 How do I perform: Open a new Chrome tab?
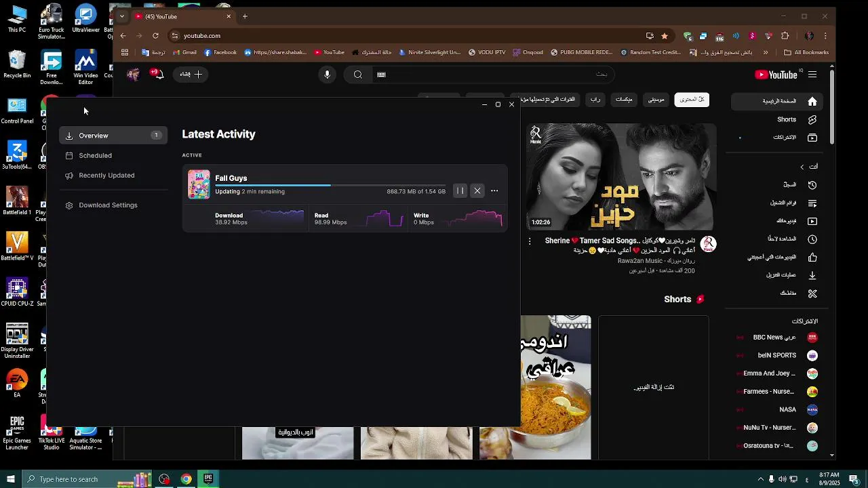(245, 16)
